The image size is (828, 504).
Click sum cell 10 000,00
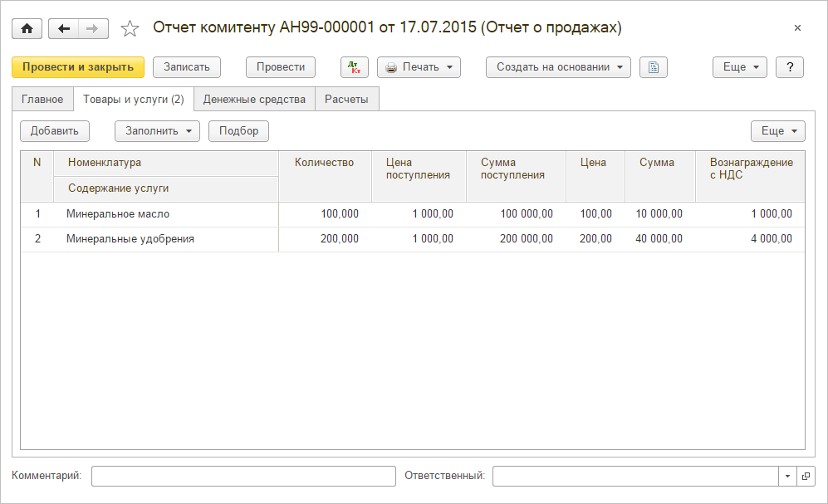point(660,214)
